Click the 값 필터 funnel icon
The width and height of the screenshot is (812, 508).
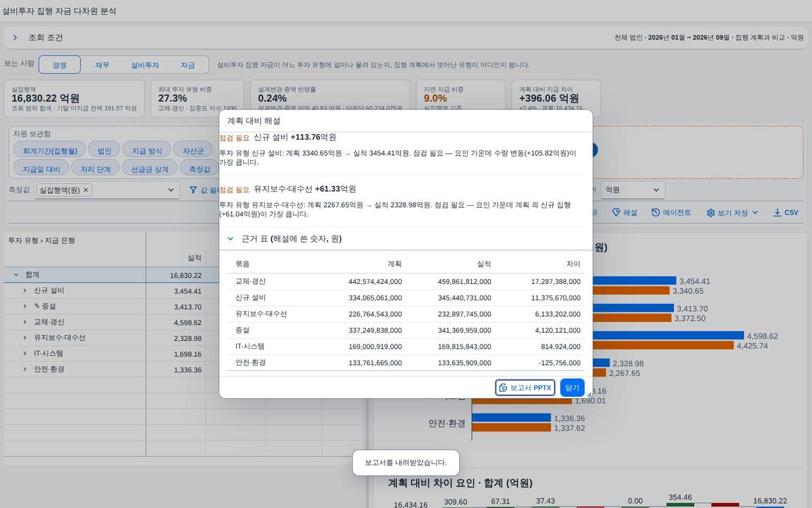(193, 190)
